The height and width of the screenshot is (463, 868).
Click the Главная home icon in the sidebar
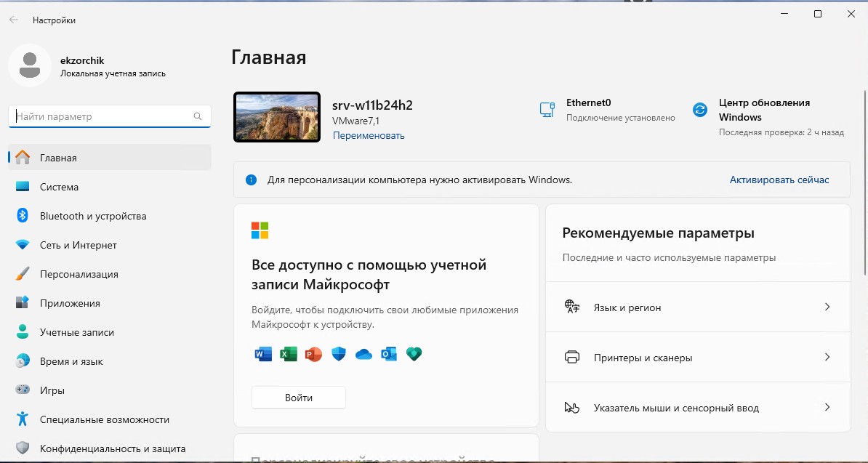pyautogui.click(x=23, y=158)
